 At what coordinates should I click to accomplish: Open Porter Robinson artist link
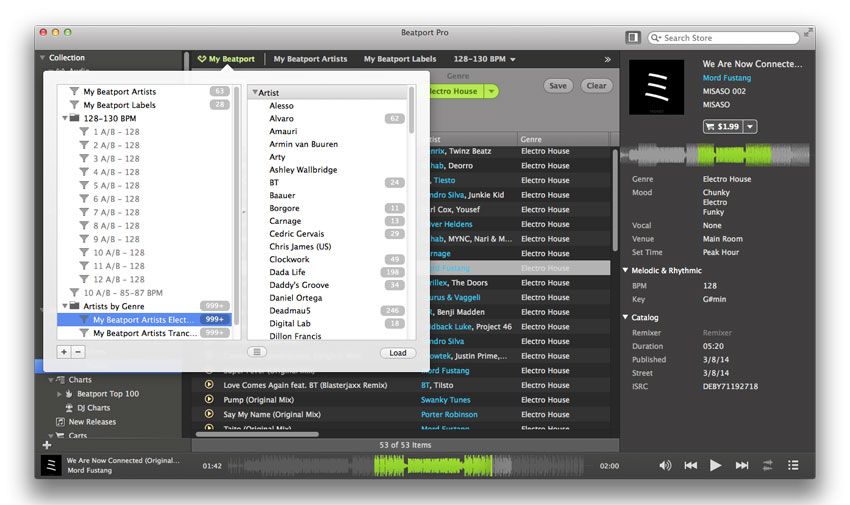449,415
